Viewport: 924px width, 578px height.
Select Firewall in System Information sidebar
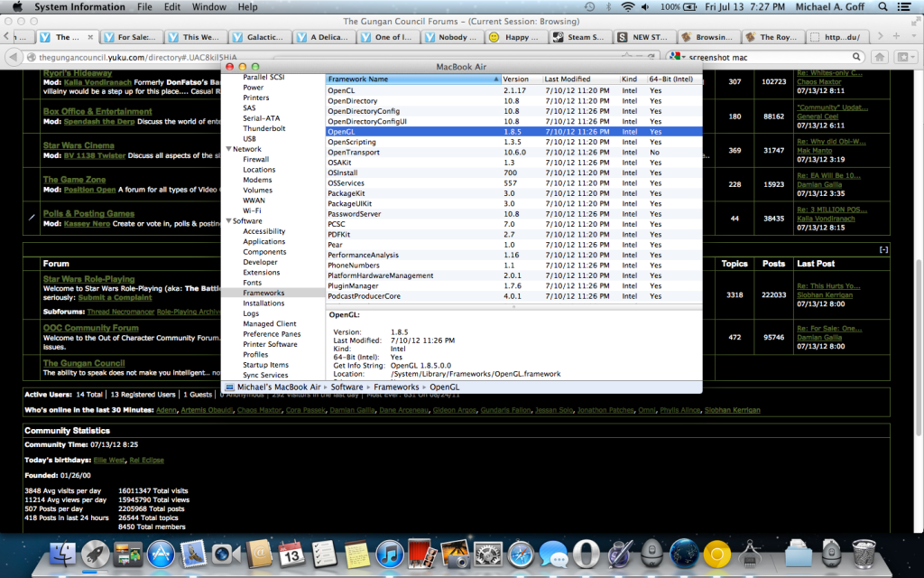(255, 159)
